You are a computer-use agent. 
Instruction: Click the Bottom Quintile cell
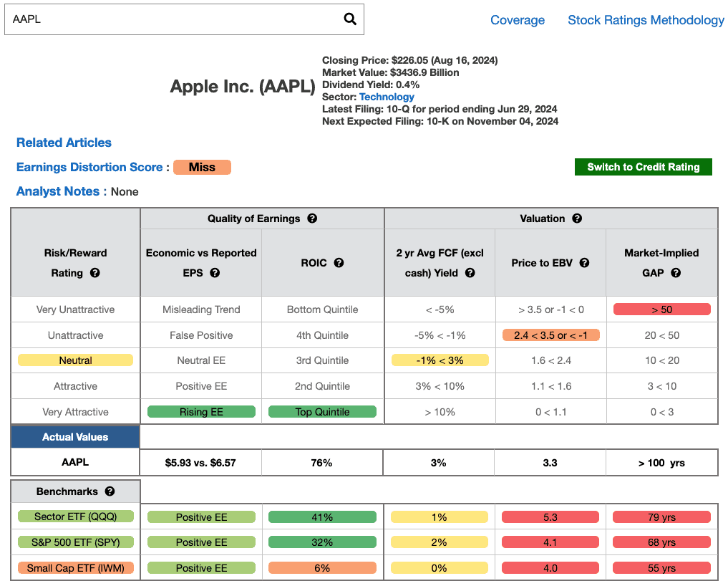pyautogui.click(x=323, y=309)
